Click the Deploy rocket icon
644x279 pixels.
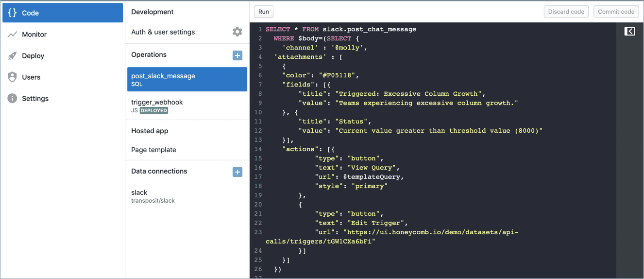12,56
